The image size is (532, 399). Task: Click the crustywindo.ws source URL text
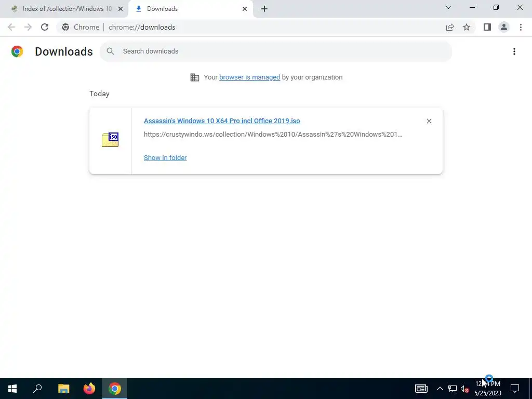click(x=273, y=135)
